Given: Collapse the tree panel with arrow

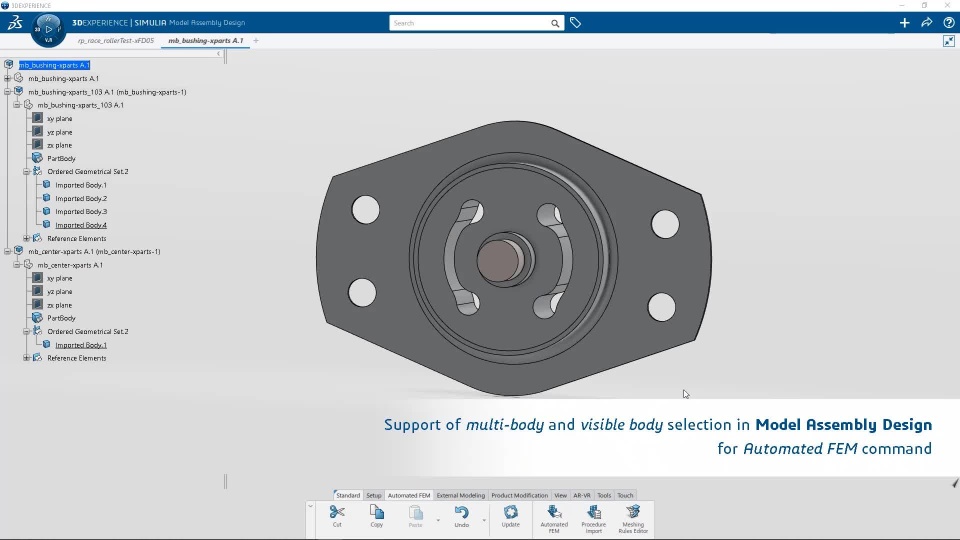Looking at the screenshot, I should pyautogui.click(x=219, y=54).
